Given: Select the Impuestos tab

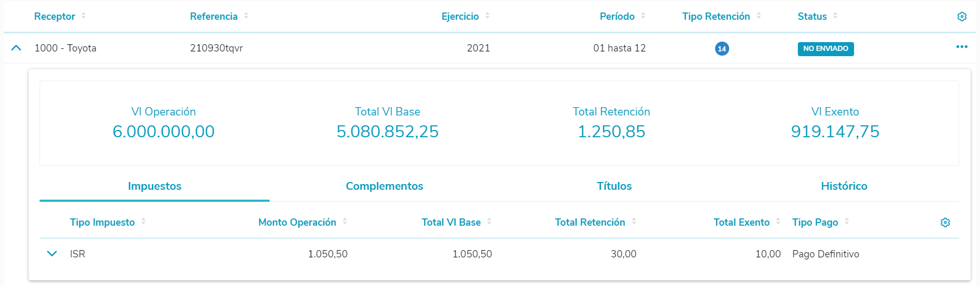Looking at the screenshot, I should click(x=155, y=186).
